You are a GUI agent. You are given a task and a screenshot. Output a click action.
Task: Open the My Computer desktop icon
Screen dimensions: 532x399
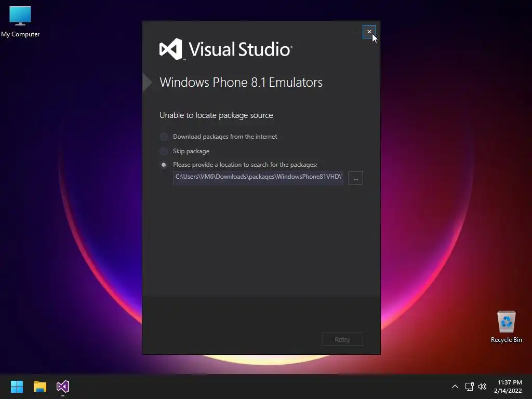[20, 22]
